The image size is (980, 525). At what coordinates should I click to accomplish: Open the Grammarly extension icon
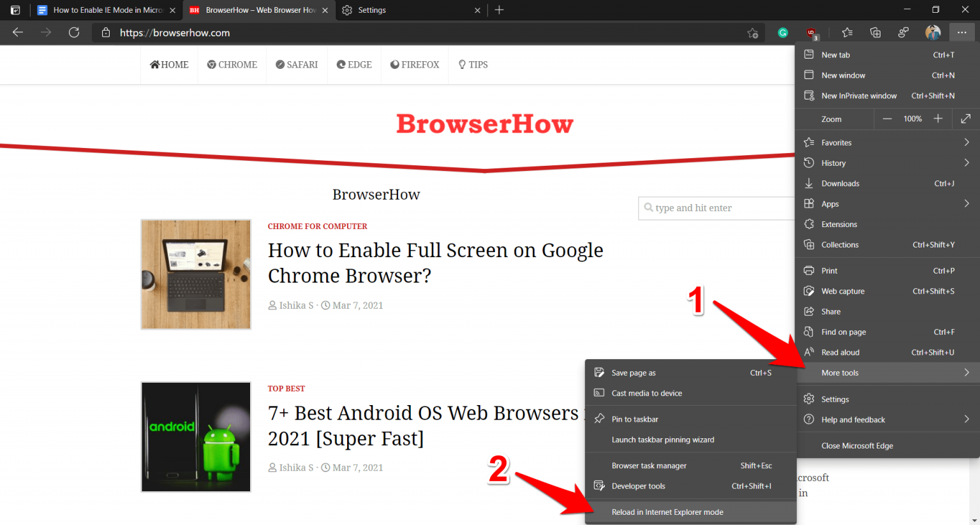pyautogui.click(x=782, y=32)
